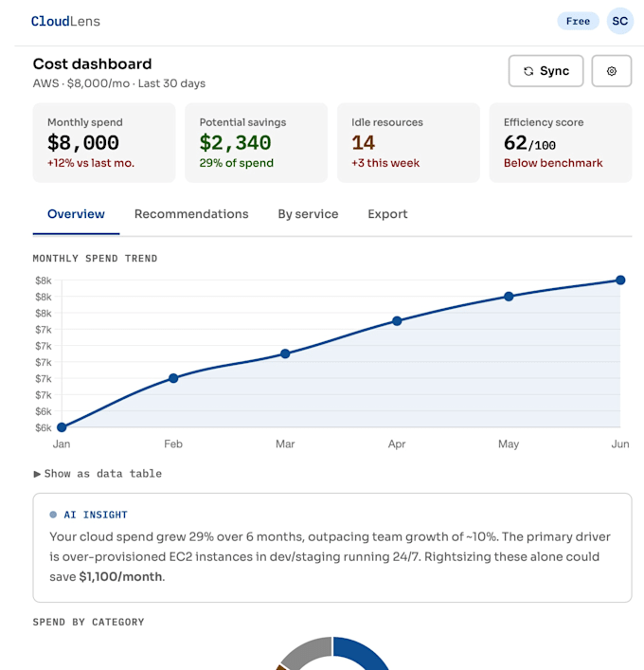The image size is (644, 670).
Task: Click the 'MONTHLY SPEND TREND' heading
Action: (96, 259)
